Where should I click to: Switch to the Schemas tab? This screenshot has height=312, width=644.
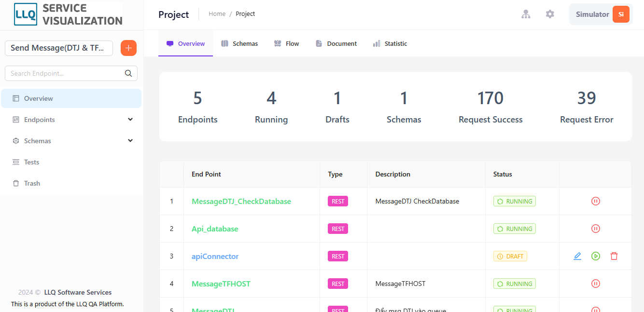coord(239,43)
